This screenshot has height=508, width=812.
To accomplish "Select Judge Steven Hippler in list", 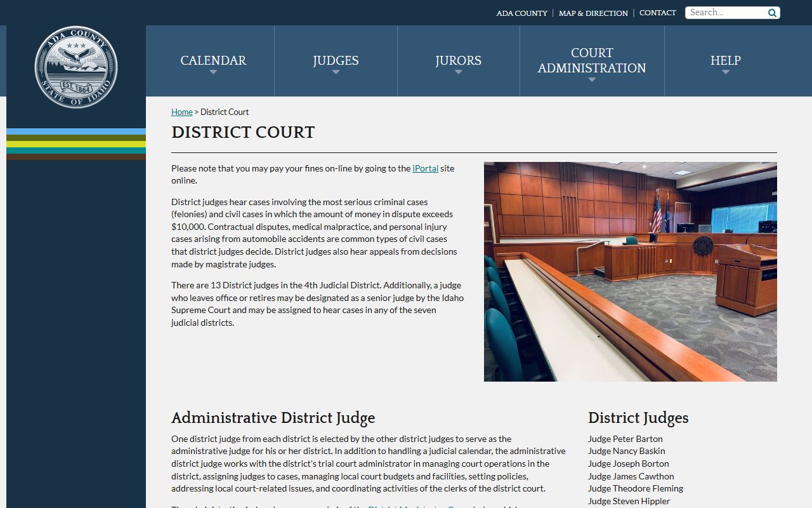I will pyautogui.click(x=629, y=501).
